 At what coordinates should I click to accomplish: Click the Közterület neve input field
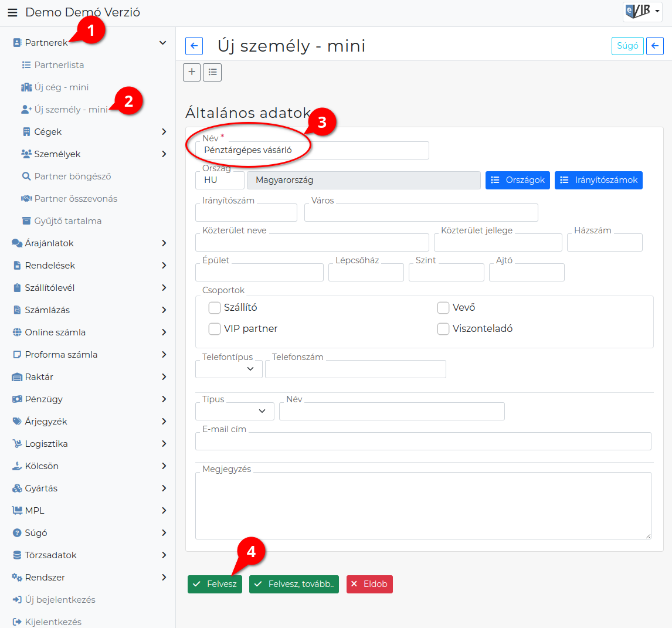[x=312, y=243]
